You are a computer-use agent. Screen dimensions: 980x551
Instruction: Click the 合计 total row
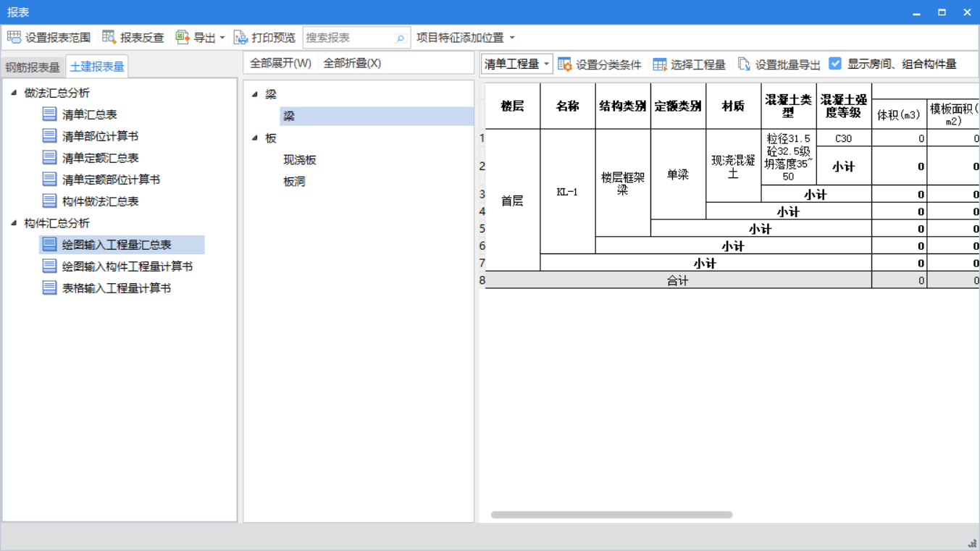(x=678, y=280)
